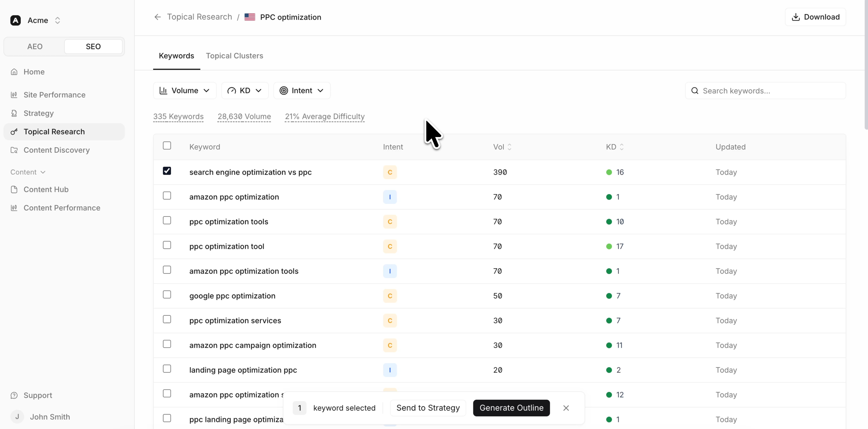The height and width of the screenshot is (429, 868).
Task: Check the ppc optimization services row checkbox
Action: pyautogui.click(x=167, y=319)
